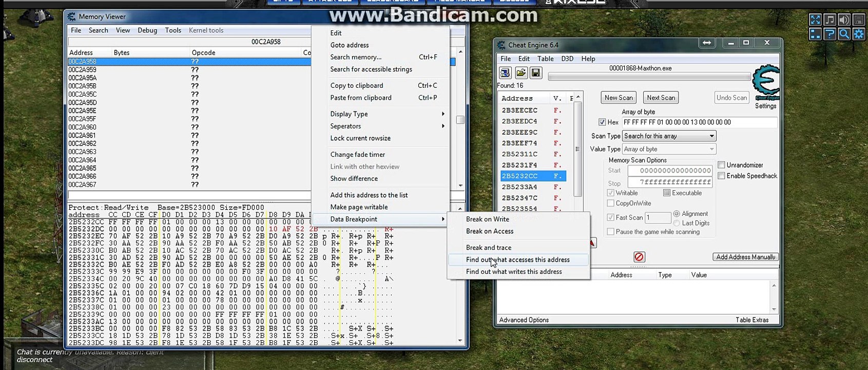868x370 pixels.
Task: Click the floppy disk save table icon
Action: [x=535, y=73]
